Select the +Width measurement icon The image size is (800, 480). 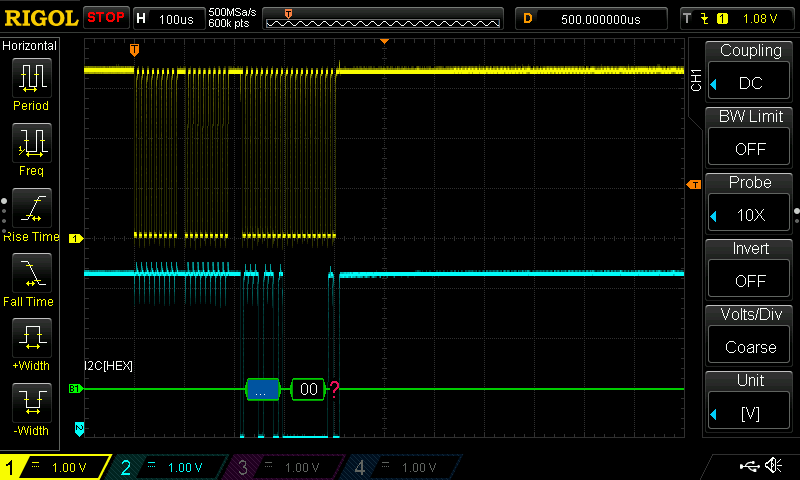pos(31,342)
